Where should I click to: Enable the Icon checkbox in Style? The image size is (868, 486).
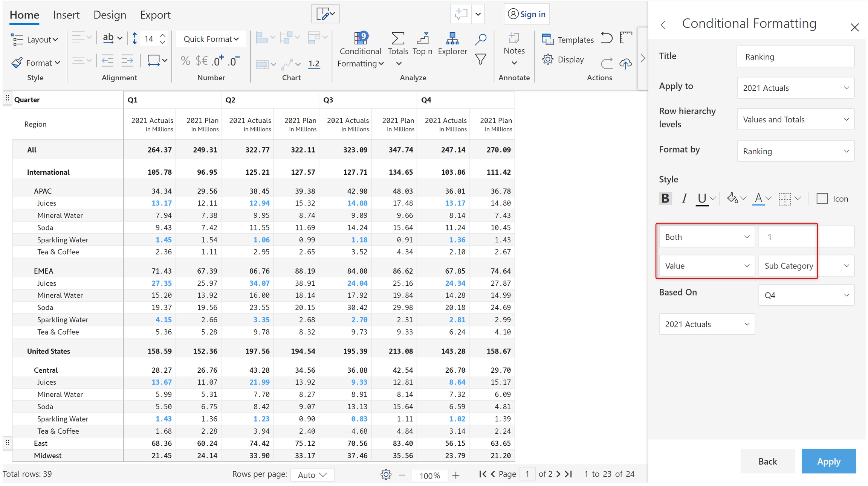click(x=822, y=199)
